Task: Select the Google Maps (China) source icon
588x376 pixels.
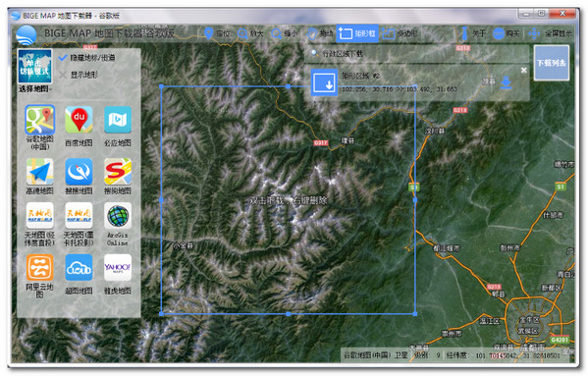Action: click(39, 120)
